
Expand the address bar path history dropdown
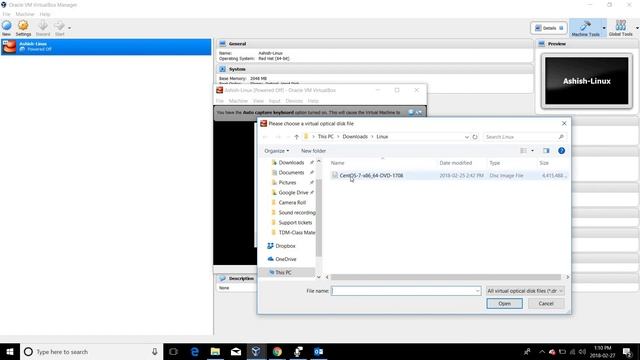tap(467, 137)
